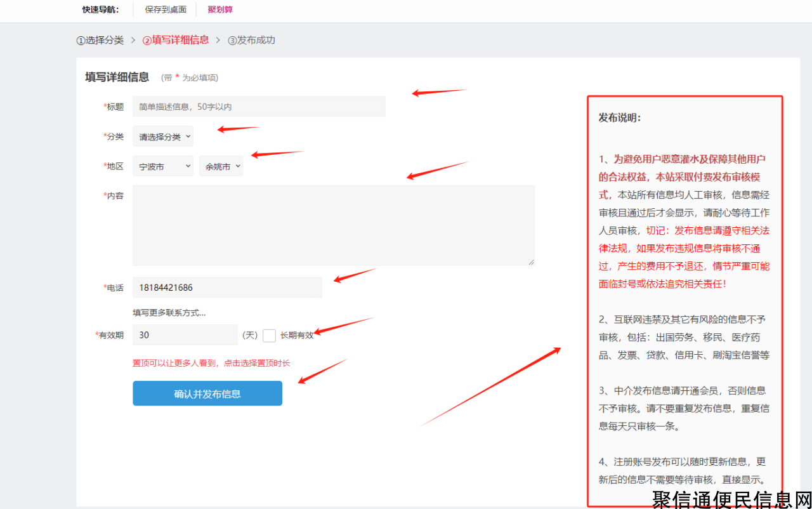
Task: Expand the 余姚市 district dropdown
Action: (221, 166)
